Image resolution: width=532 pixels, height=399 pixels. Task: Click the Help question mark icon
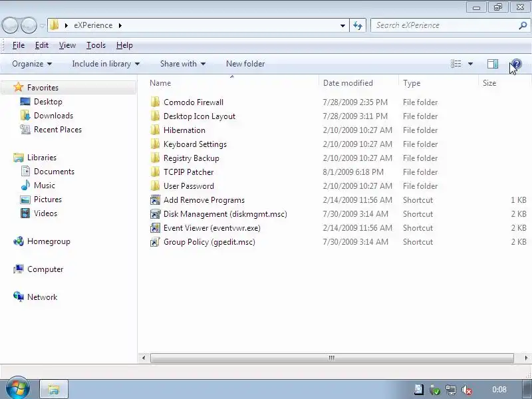(x=516, y=64)
